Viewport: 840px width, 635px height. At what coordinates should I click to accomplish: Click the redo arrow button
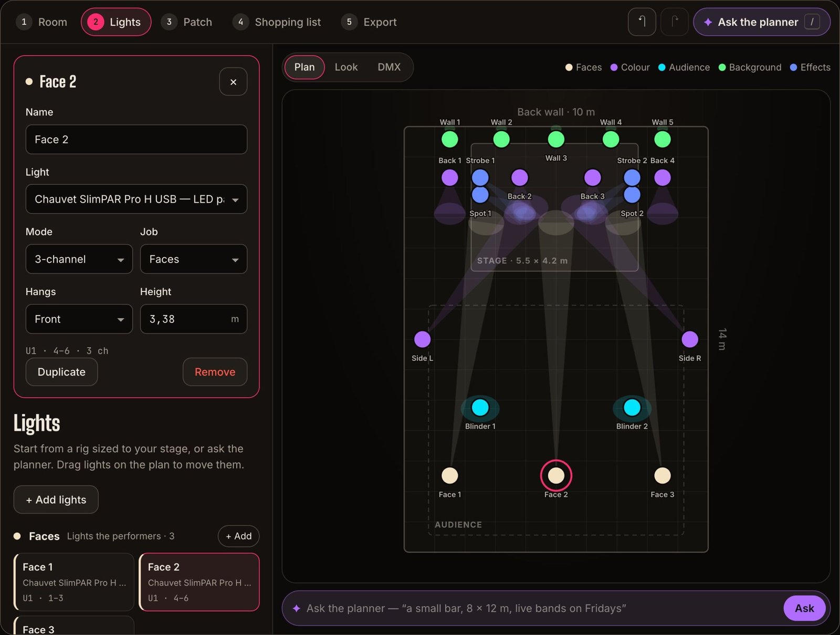click(x=674, y=22)
